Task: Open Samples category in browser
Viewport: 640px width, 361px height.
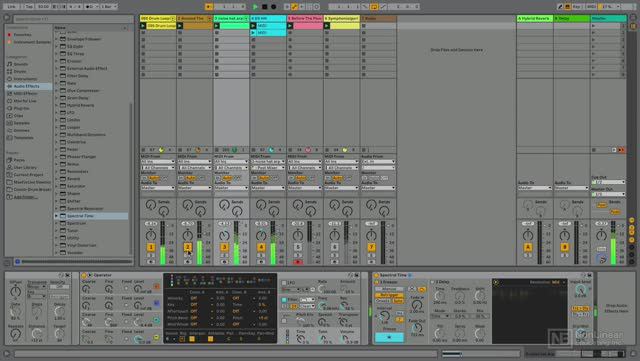Action: click(22, 123)
